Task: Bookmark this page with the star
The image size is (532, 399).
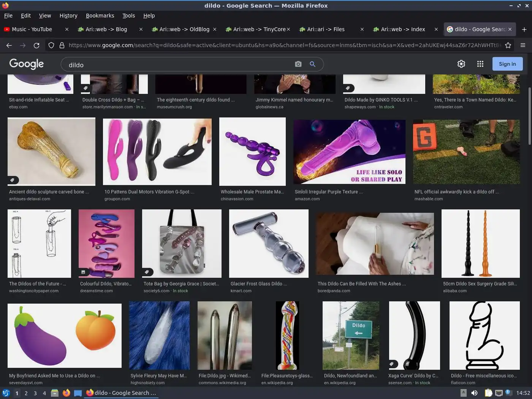Action: tap(508, 45)
